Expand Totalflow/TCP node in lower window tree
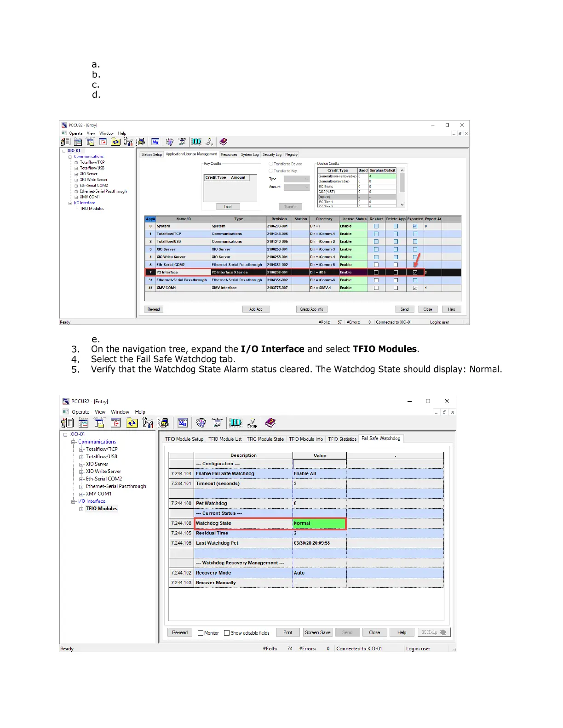This screenshot has width=563, height=728. click(x=81, y=449)
